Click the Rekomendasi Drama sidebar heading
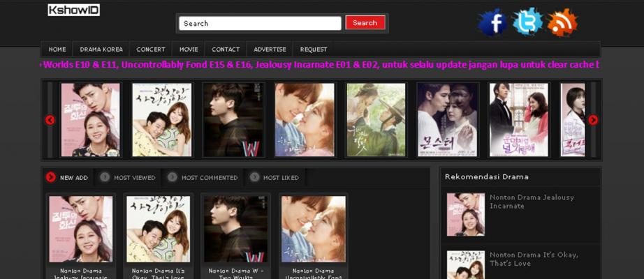 click(487, 177)
